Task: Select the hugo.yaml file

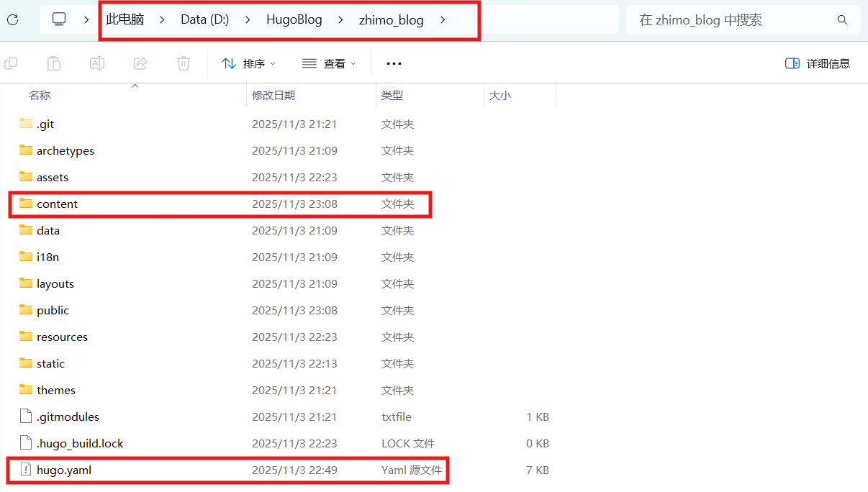Action: [x=63, y=470]
